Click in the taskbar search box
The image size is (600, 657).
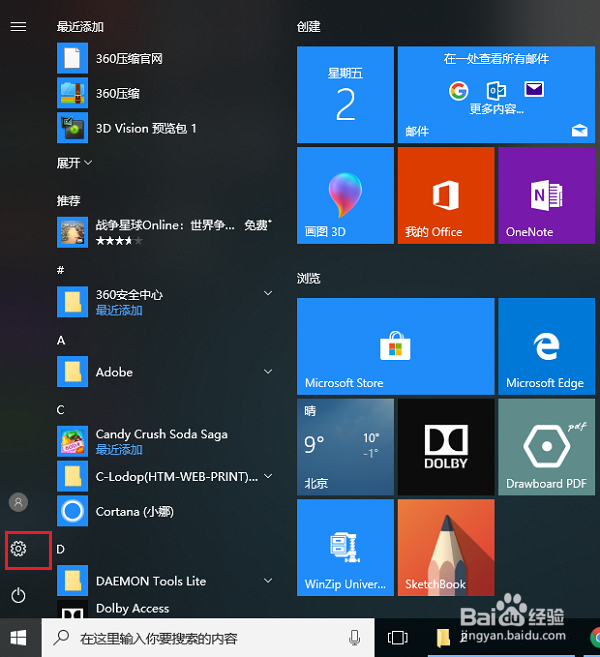[208, 638]
